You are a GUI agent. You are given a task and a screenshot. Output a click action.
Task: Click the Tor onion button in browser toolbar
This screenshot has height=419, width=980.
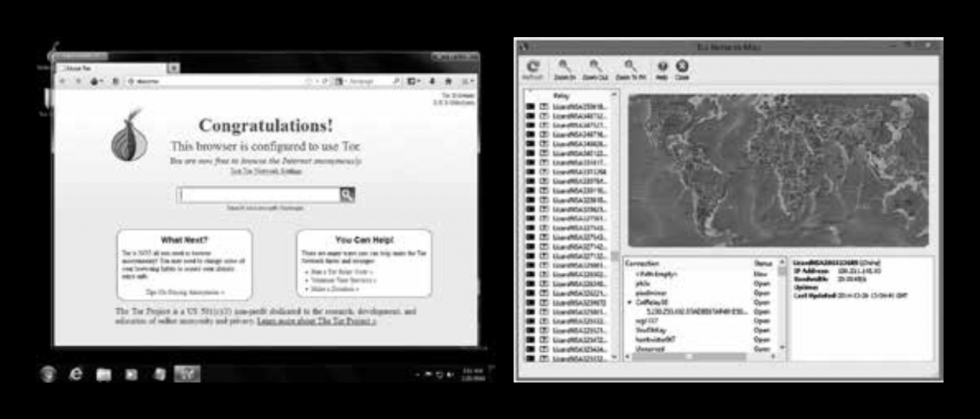[x=97, y=81]
